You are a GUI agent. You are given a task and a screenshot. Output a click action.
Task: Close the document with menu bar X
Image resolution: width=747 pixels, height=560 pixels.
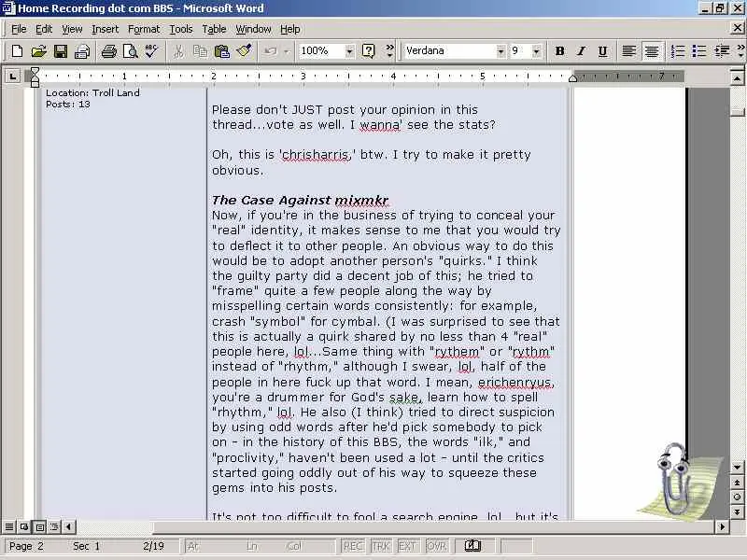pyautogui.click(x=737, y=28)
